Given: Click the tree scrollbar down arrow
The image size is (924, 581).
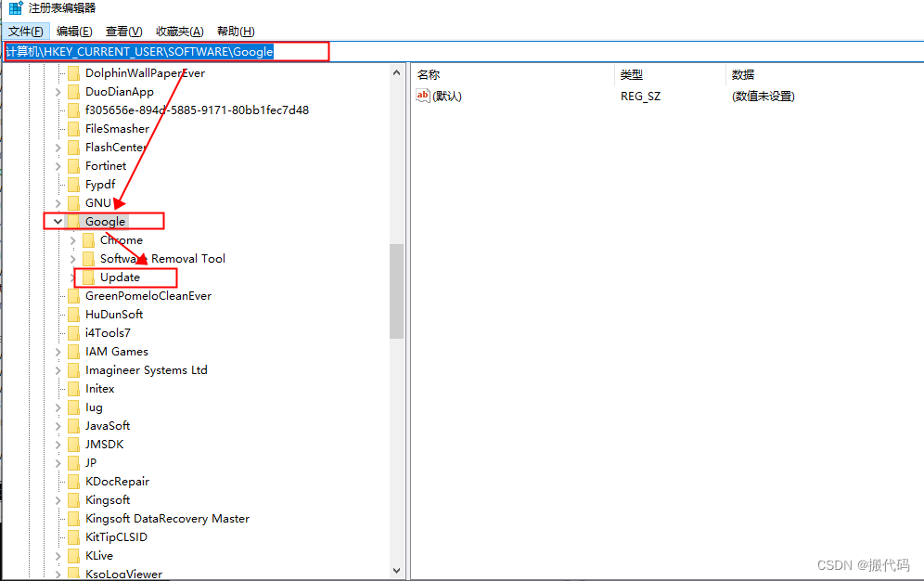Looking at the screenshot, I should point(396,571).
